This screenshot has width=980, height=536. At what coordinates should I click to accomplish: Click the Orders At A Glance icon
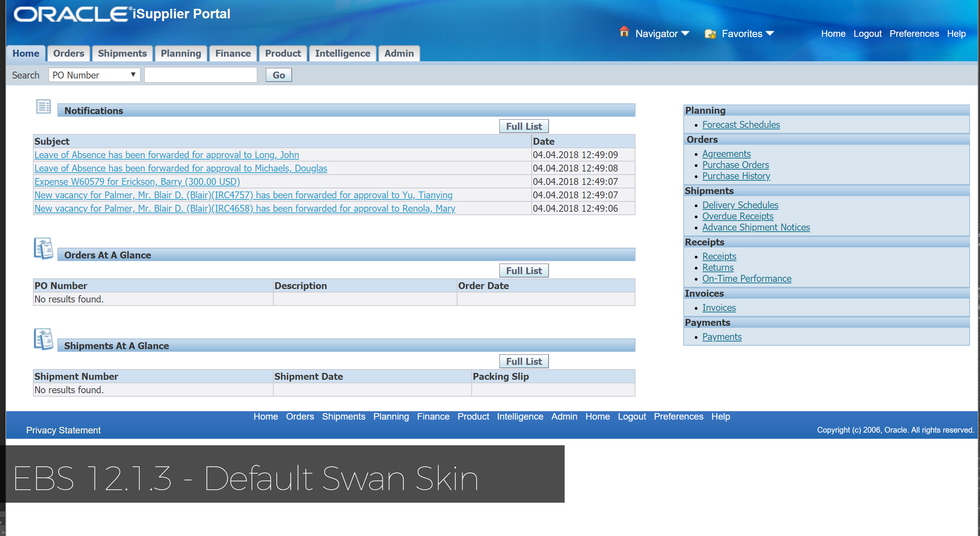(43, 248)
